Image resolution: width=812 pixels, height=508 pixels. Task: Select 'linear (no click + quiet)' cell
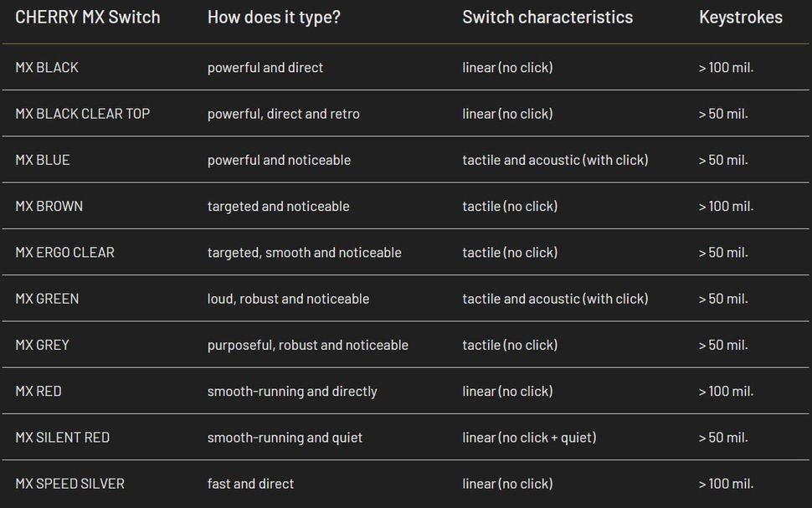529,438
